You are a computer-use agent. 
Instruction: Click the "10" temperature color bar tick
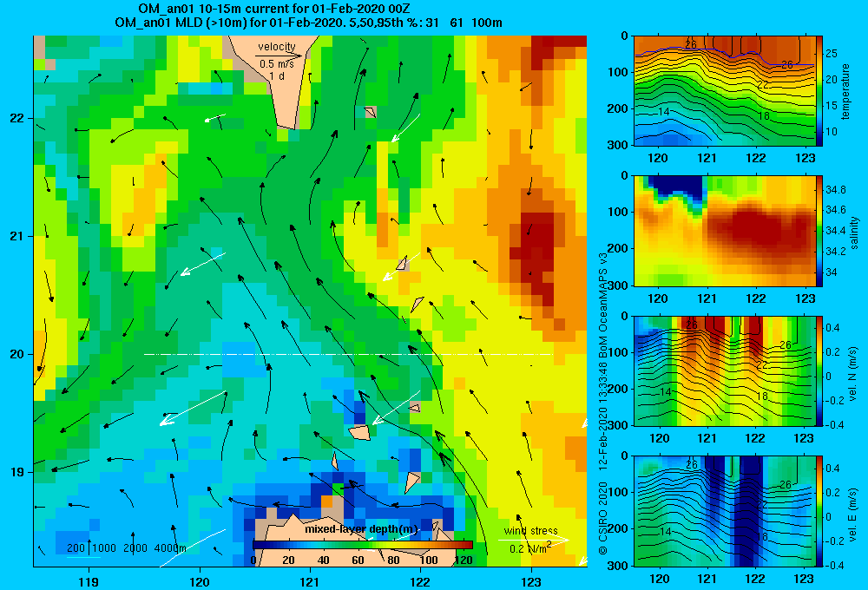click(x=832, y=132)
